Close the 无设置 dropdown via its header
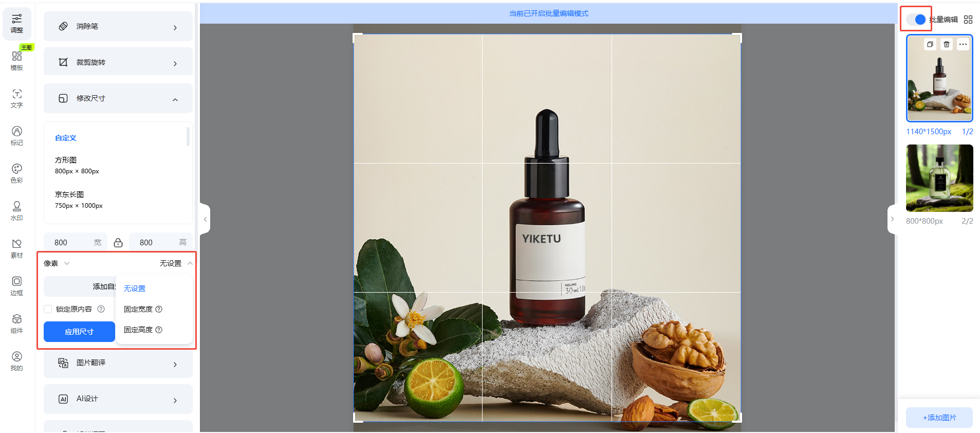The height and width of the screenshot is (433, 980). pyautogui.click(x=176, y=263)
